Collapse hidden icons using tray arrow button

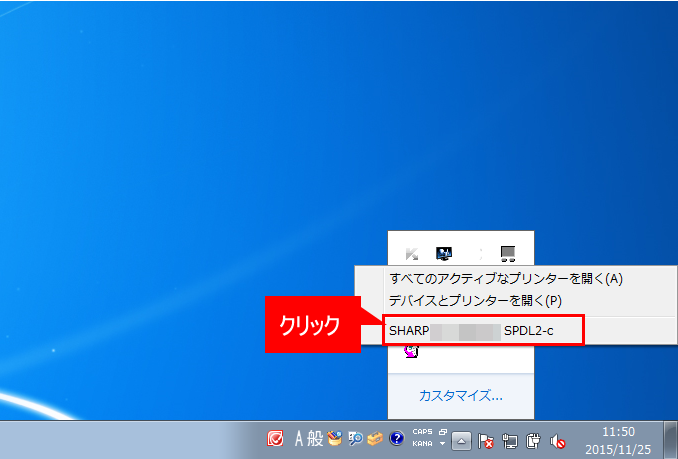pos(461,439)
